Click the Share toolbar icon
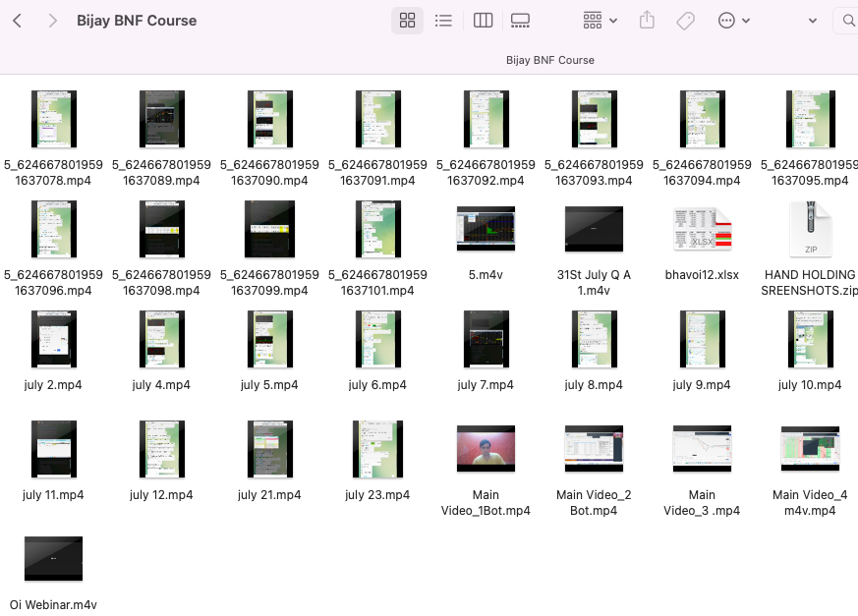 647,21
